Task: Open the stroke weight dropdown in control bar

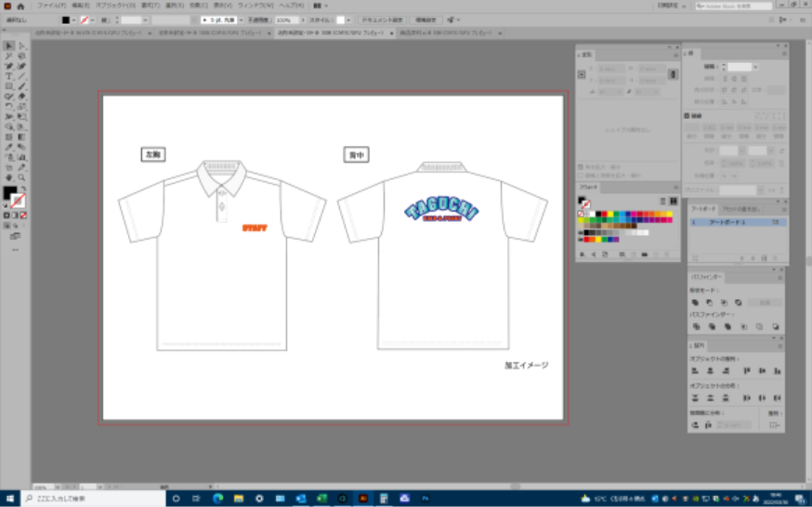Action: (146, 20)
